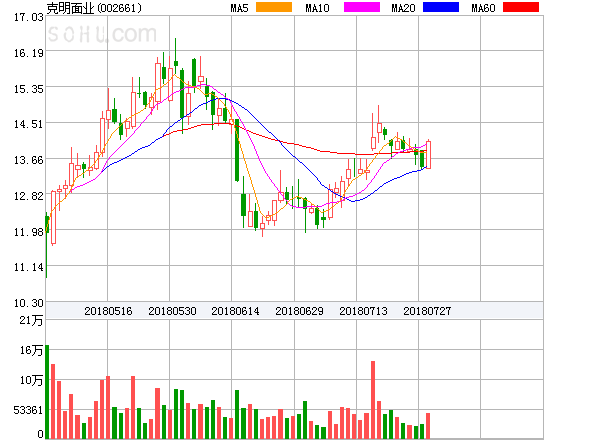
Task: Click the tall red volume bar in mid-July
Action: point(373,400)
